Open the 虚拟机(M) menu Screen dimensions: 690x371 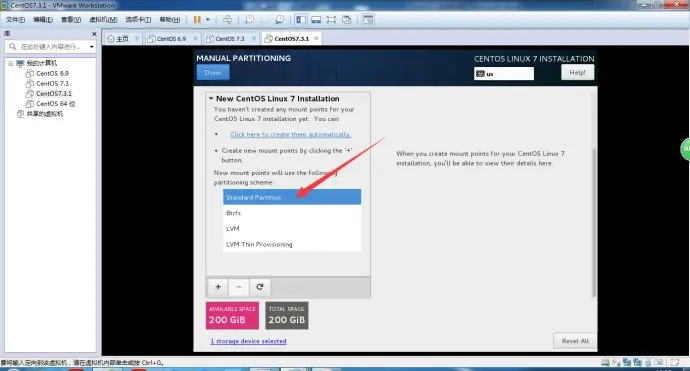tap(103, 19)
